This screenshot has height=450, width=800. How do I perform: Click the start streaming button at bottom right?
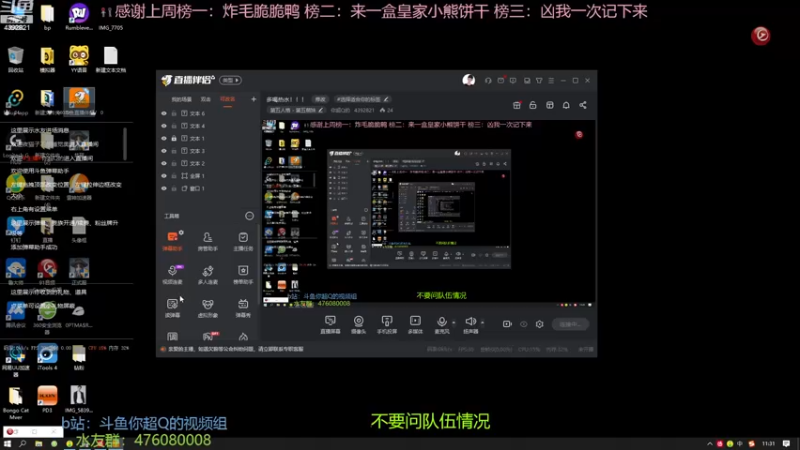[x=570, y=324]
